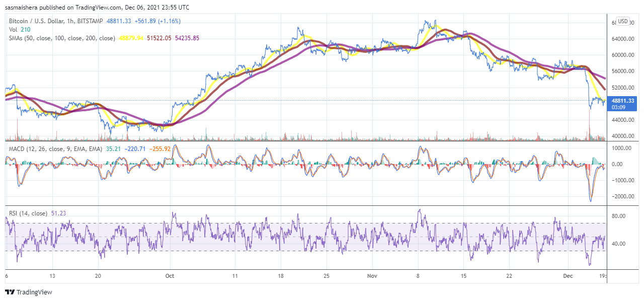This screenshot has height=301, width=644.
Task: Click the Oct label on the time axis
Action: pyautogui.click(x=170, y=276)
